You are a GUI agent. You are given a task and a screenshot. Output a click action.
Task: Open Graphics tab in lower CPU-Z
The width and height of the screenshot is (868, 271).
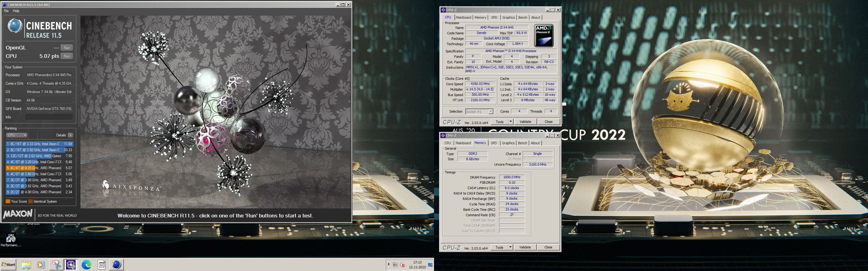coord(508,143)
